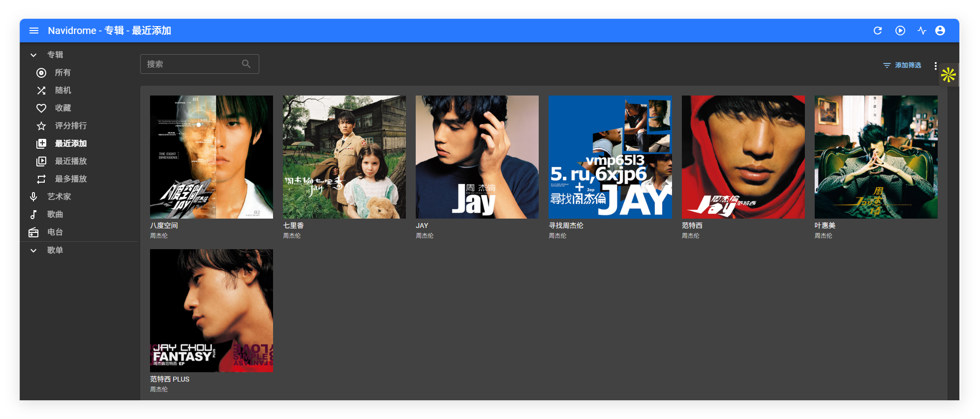Screen dimensions: 980x419
Task: Collapse the 专辑 sidebar section
Action: (x=33, y=55)
